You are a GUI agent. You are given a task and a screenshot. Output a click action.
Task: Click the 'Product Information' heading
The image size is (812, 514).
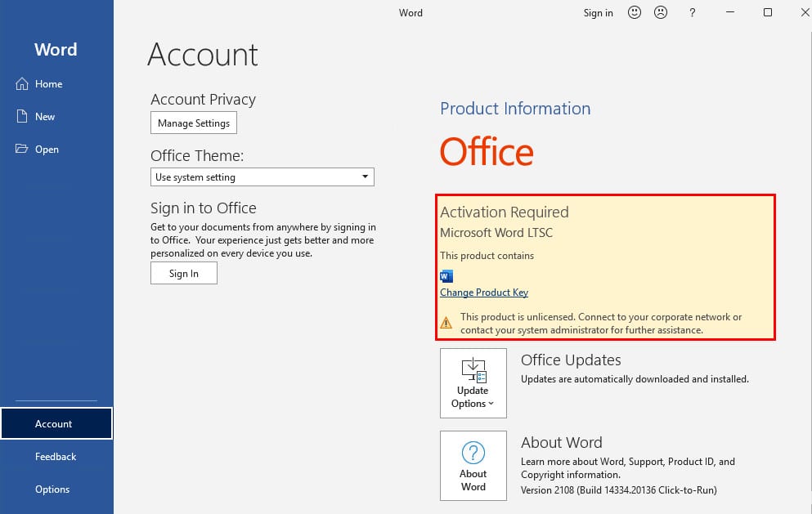(515, 109)
